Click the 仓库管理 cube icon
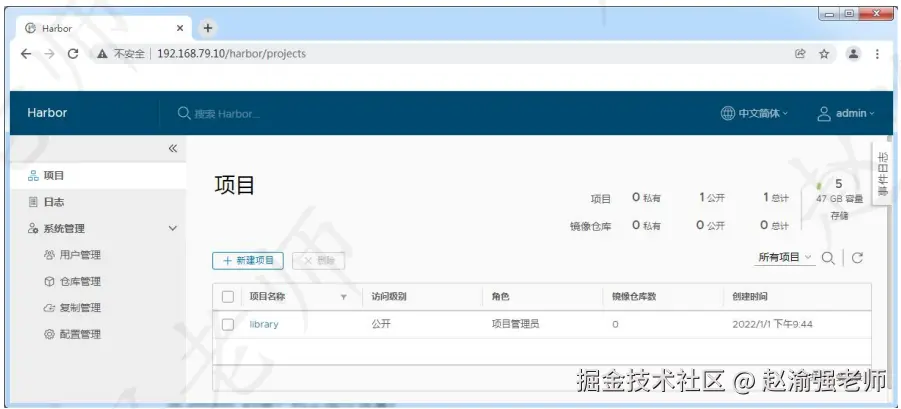Image resolution: width=901 pixels, height=409 pixels. click(49, 281)
